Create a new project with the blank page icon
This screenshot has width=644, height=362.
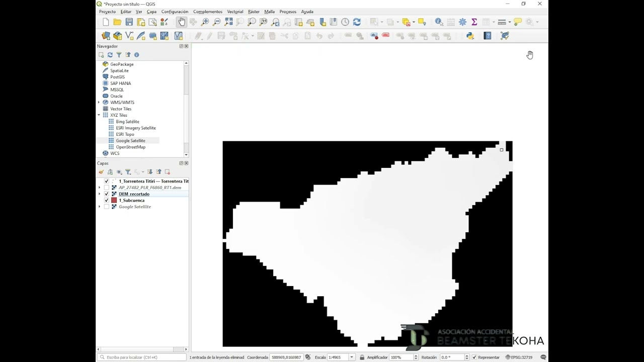point(106,22)
